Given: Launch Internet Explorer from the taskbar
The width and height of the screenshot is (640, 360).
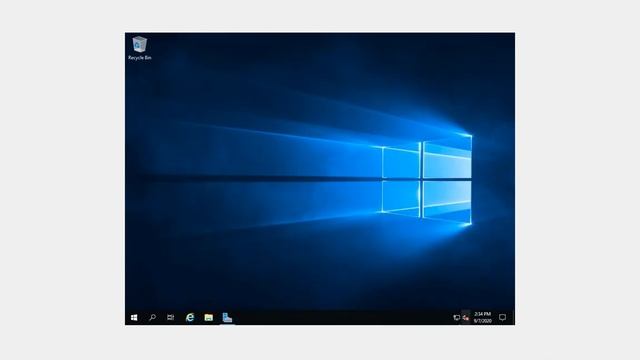Looking at the screenshot, I should tap(190, 318).
